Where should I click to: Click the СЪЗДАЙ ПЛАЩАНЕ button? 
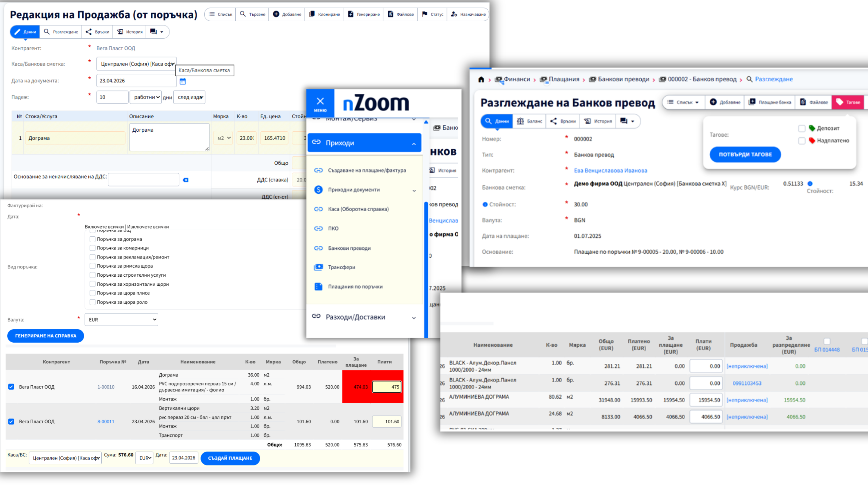[x=230, y=458]
